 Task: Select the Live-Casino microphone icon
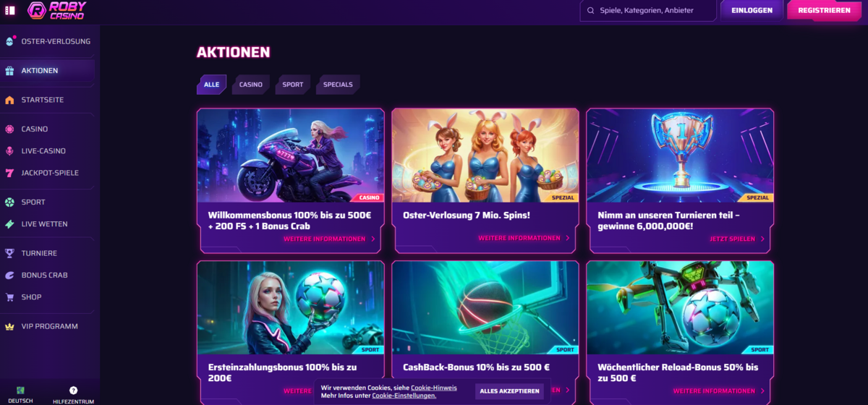tap(9, 151)
